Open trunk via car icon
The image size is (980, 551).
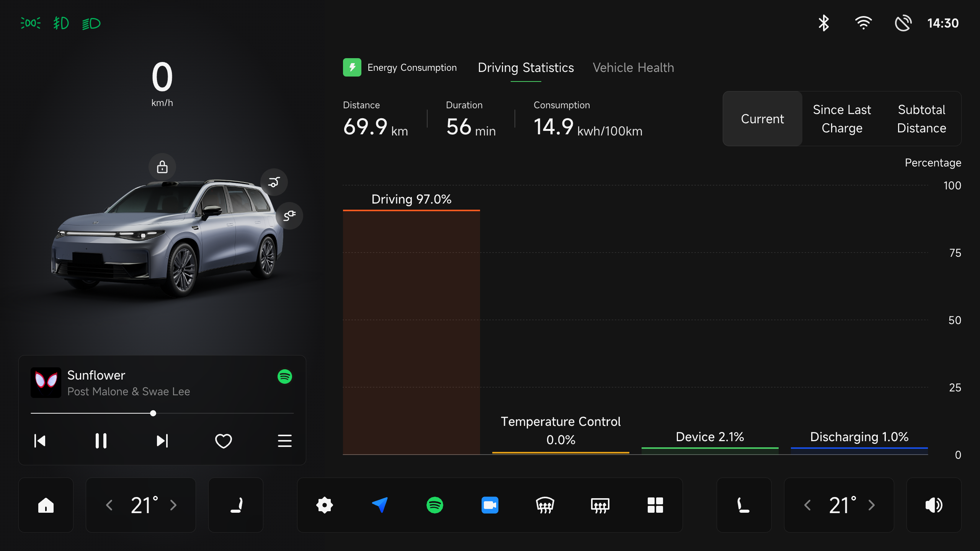tap(274, 182)
